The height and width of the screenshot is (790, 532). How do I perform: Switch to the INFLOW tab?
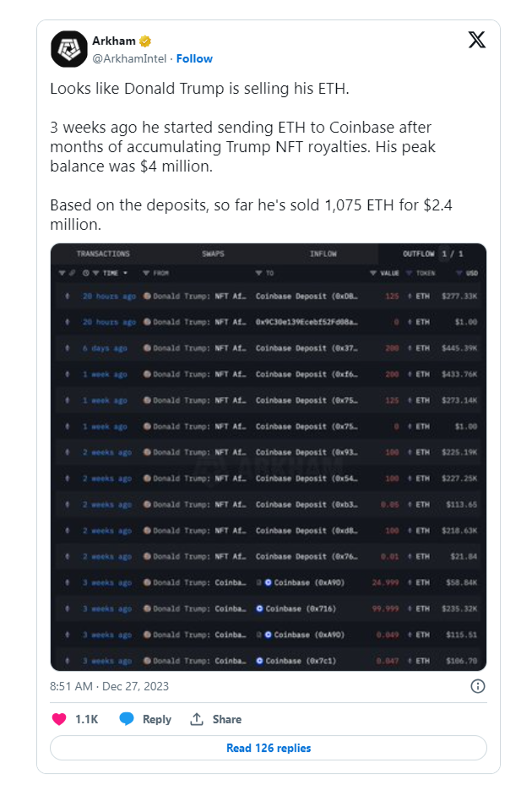click(323, 253)
